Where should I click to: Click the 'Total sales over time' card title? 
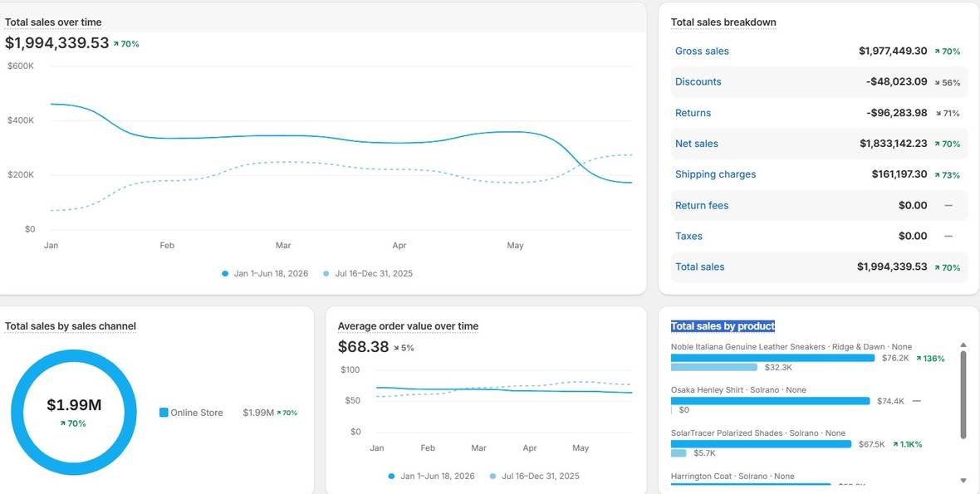pos(53,22)
